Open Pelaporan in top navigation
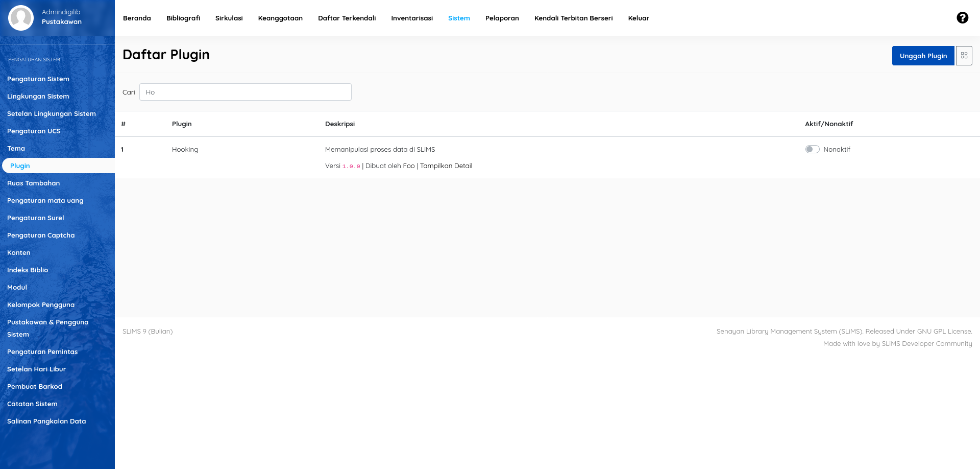980x469 pixels. [502, 18]
